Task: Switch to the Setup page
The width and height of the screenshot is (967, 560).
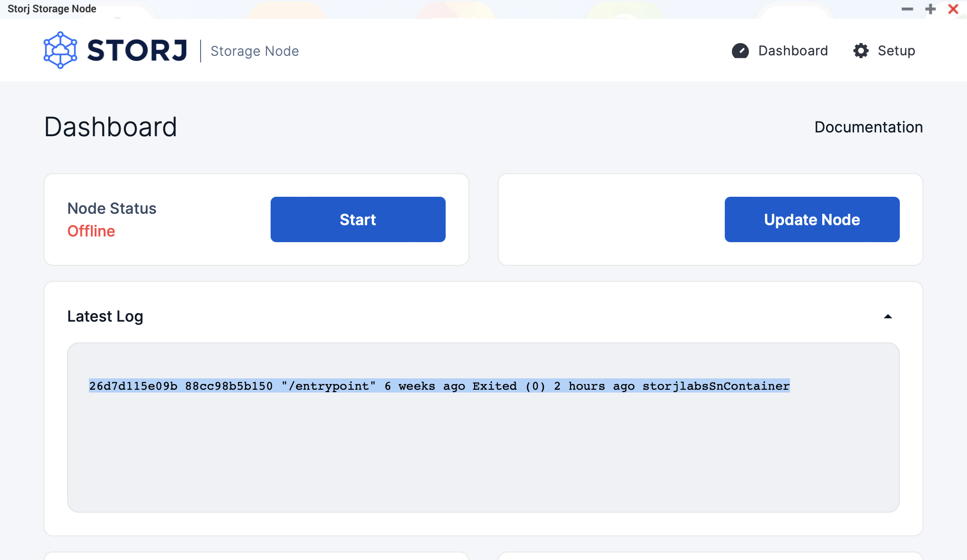Action: pos(896,51)
